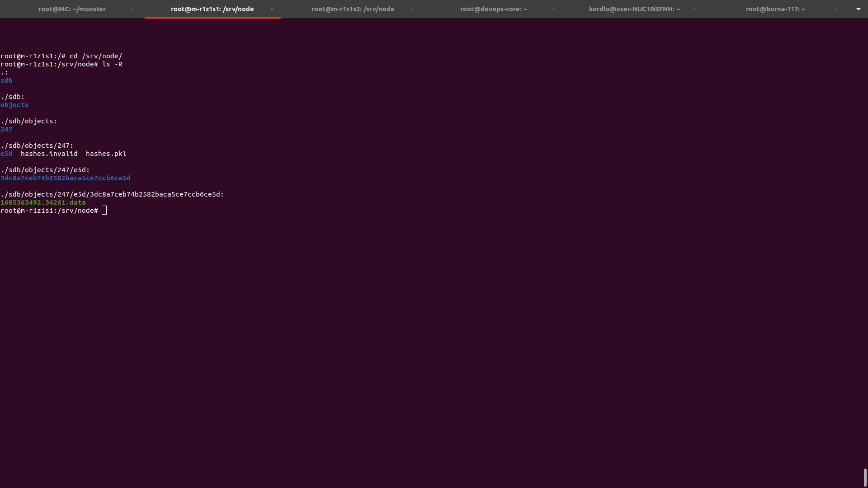Close the root@MC ~/monster tab
Screen dimensions: 868x488
(x=132, y=9)
